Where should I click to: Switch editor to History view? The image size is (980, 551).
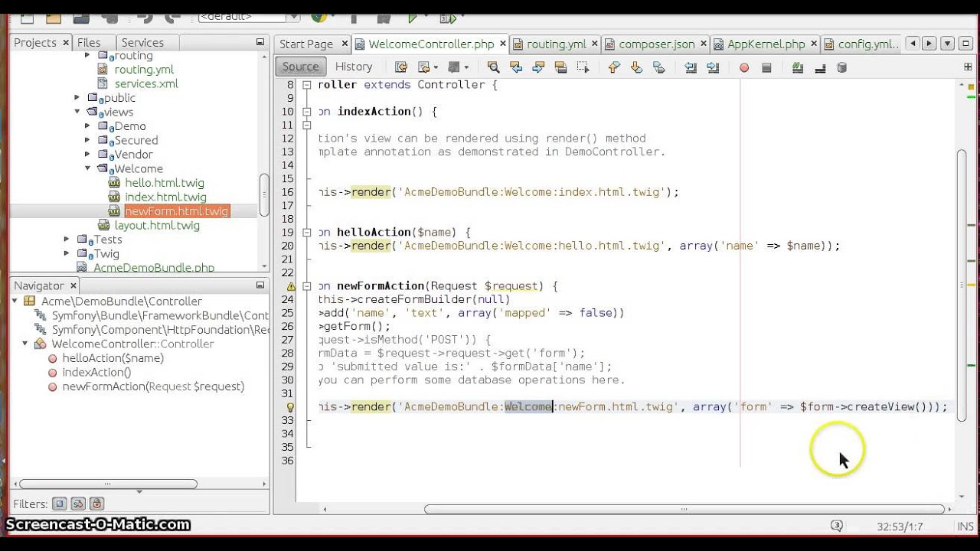click(x=354, y=67)
